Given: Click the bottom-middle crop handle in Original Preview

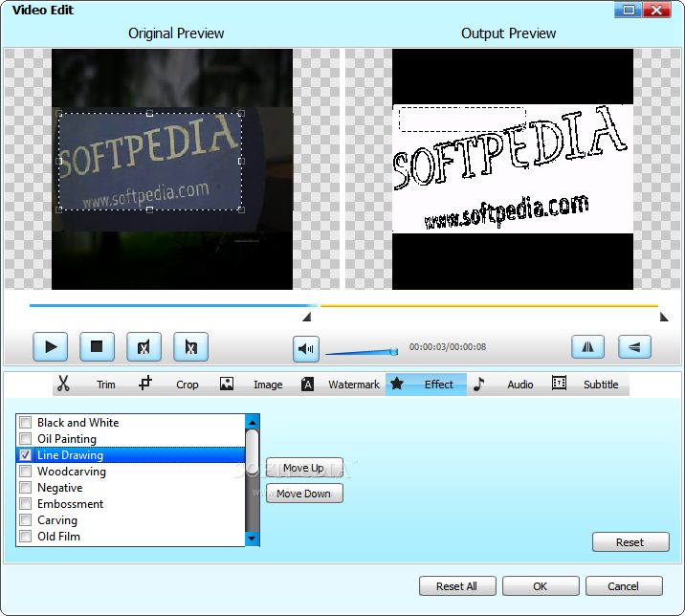Looking at the screenshot, I should tap(149, 210).
